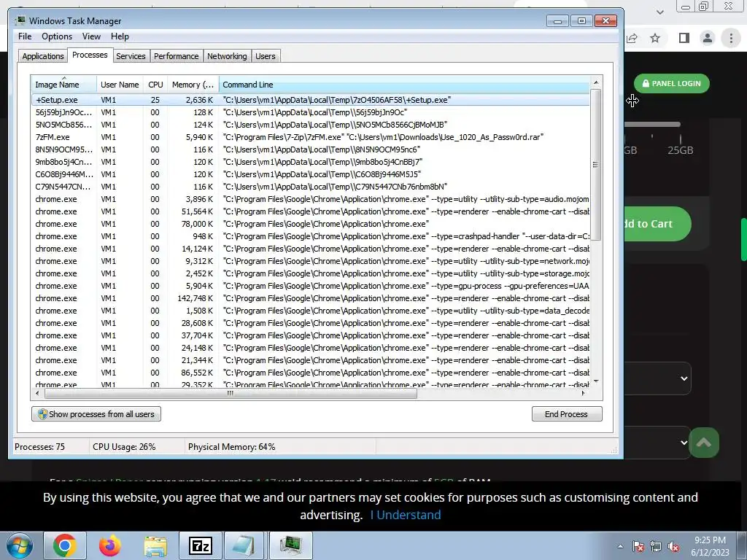Open the Windows Start menu orb
The width and height of the screenshot is (747, 560).
coord(19,545)
